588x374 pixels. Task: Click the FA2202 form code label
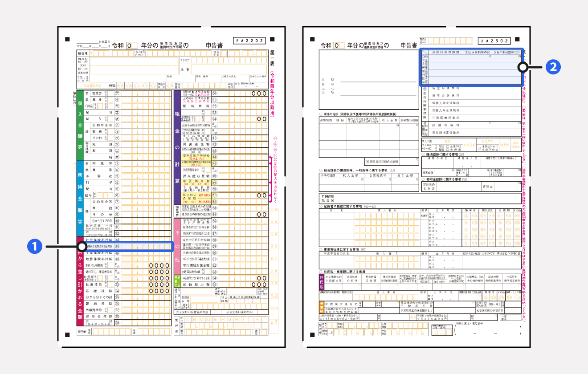click(x=250, y=41)
